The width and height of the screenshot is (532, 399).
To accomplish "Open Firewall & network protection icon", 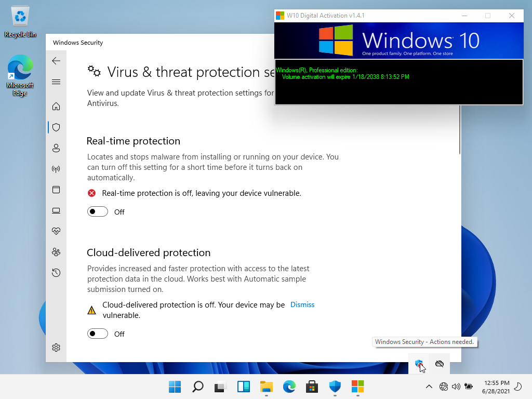I will pos(56,169).
